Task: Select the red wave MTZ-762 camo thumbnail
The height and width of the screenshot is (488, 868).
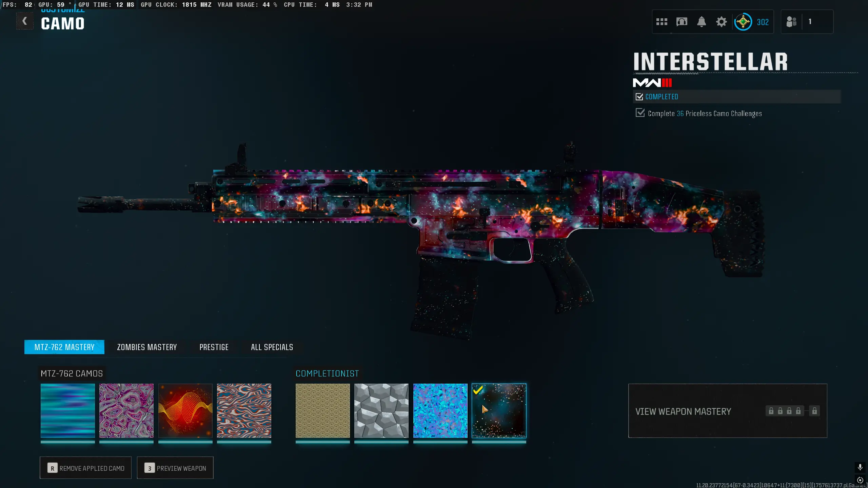Action: (x=185, y=411)
